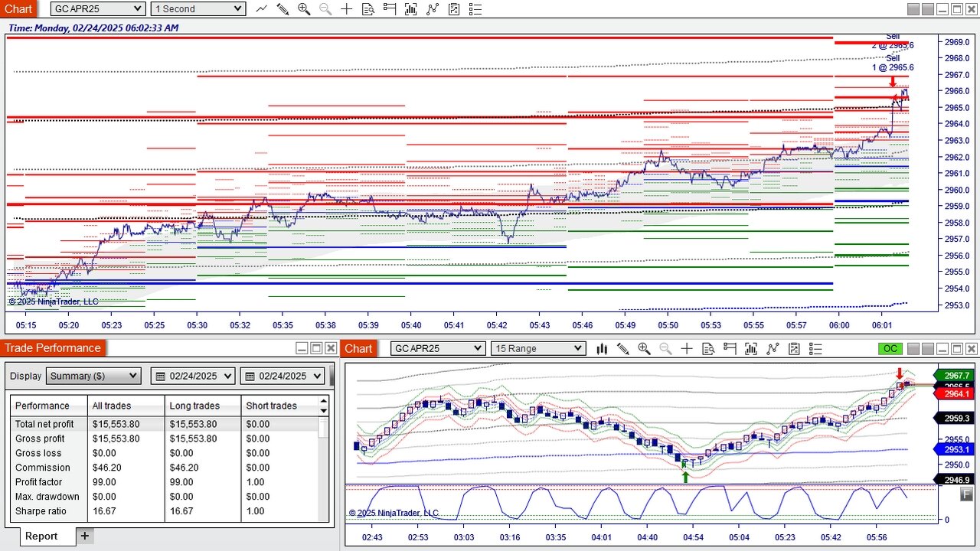Zoom in on the top 1 Second chart
The image size is (980, 551).
click(304, 9)
